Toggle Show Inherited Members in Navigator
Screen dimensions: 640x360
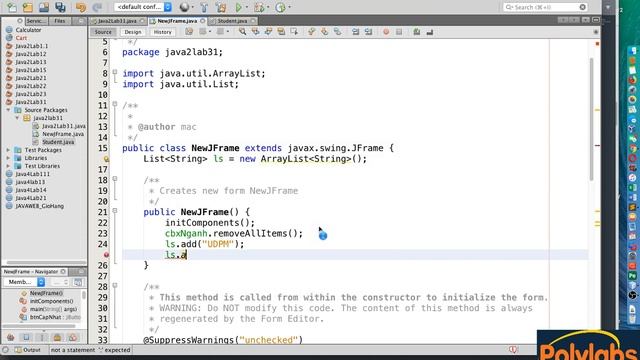tap(11, 338)
